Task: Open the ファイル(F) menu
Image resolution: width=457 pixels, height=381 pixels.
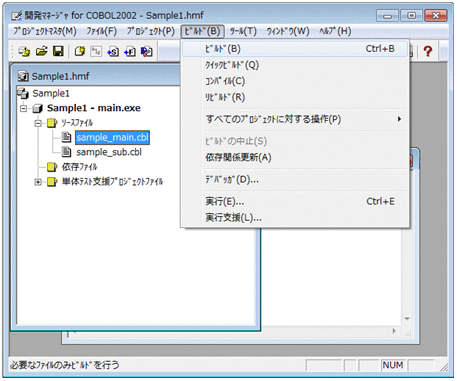Action: click(x=102, y=31)
